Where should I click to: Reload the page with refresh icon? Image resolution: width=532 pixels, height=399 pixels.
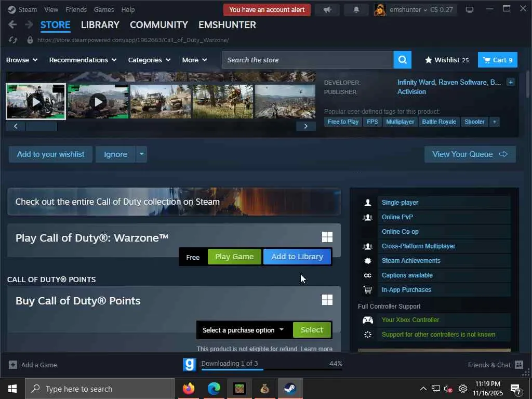tap(13, 40)
